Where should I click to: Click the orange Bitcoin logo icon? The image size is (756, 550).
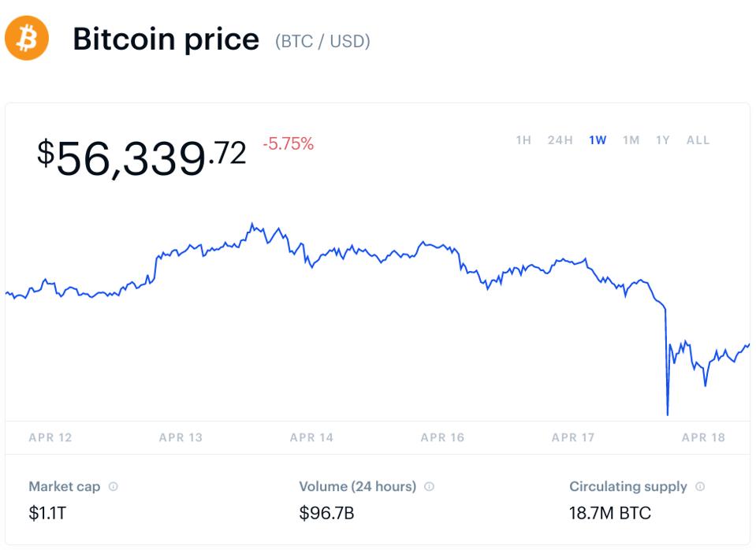pyautogui.click(x=27, y=38)
